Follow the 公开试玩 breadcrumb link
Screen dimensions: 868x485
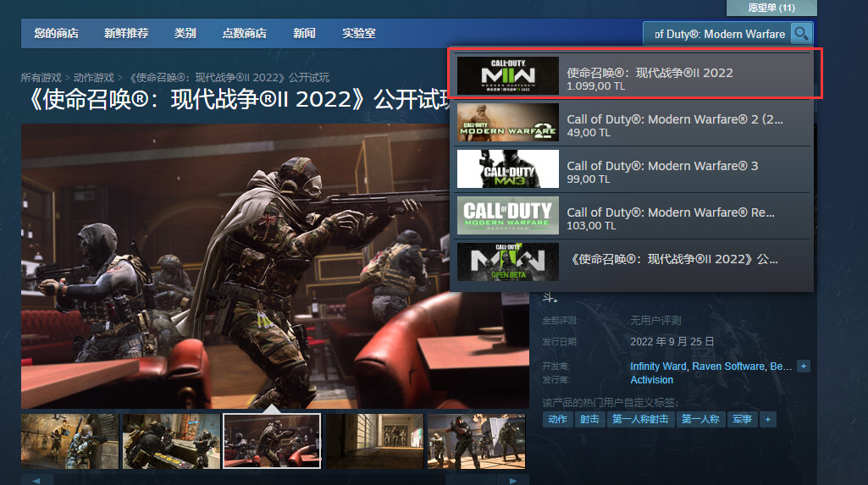229,77
